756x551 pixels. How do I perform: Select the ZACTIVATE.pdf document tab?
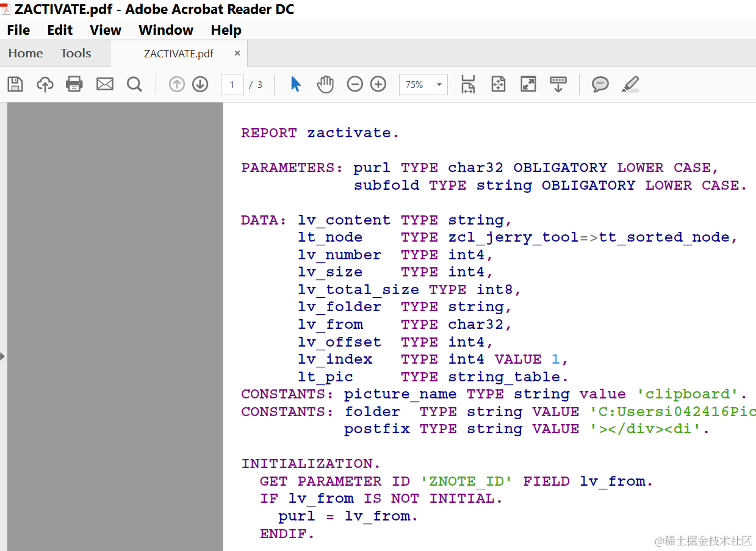tap(179, 54)
